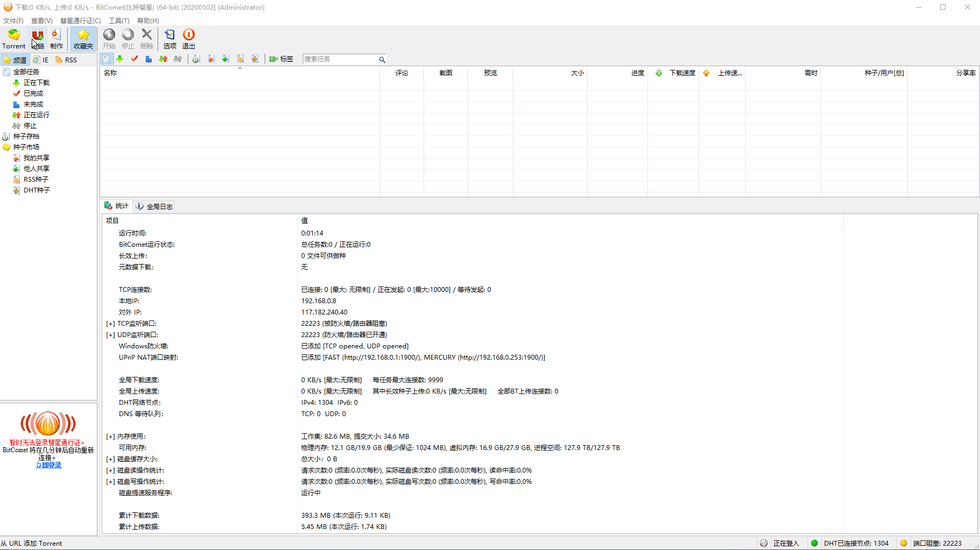Click the green DHT status indicator
The height and width of the screenshot is (550, 980).
tap(814, 543)
